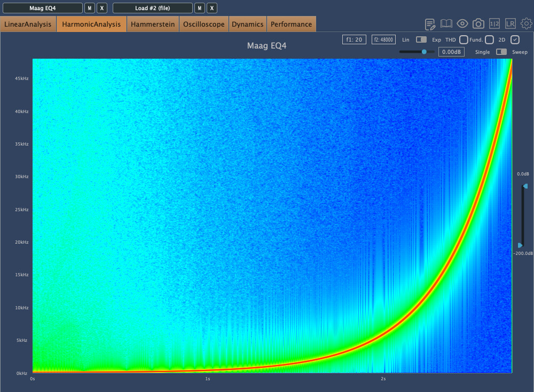Enable the THD checkbox
Viewport: 534px width, 392px height.
coord(464,40)
